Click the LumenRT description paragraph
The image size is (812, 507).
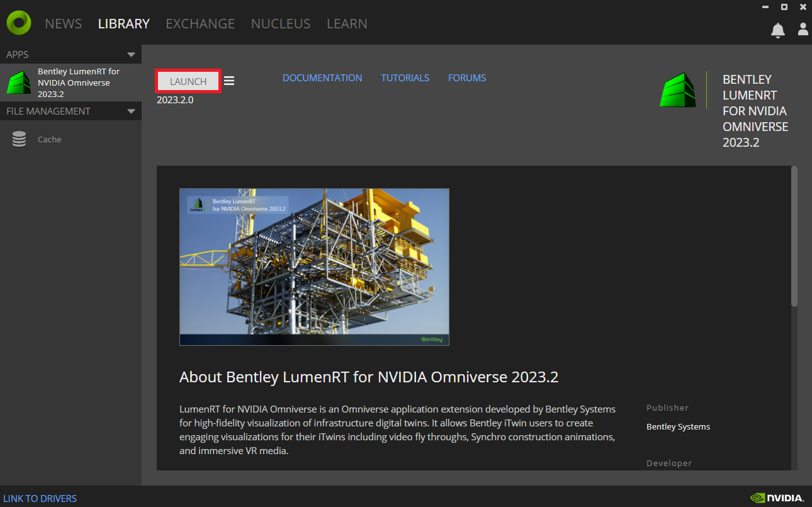pos(397,430)
